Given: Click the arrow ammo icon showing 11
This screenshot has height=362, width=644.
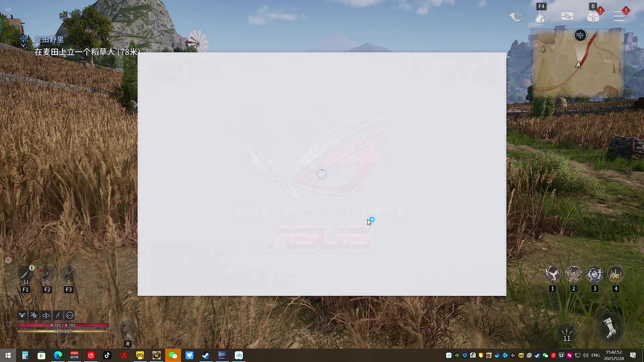Looking at the screenshot, I should point(567,333).
